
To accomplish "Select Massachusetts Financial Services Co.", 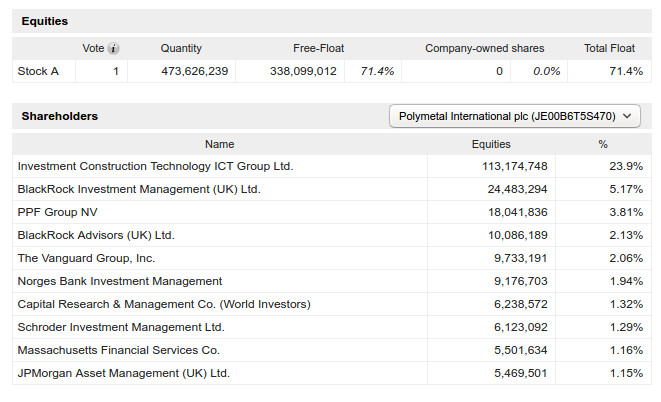I will [x=118, y=350].
